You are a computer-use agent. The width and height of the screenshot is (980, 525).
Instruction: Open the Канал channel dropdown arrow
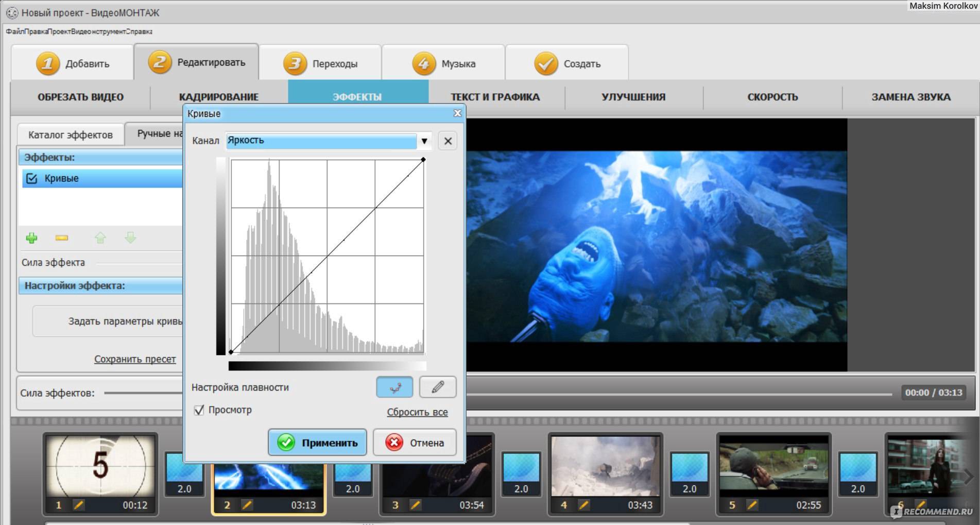[x=424, y=141]
